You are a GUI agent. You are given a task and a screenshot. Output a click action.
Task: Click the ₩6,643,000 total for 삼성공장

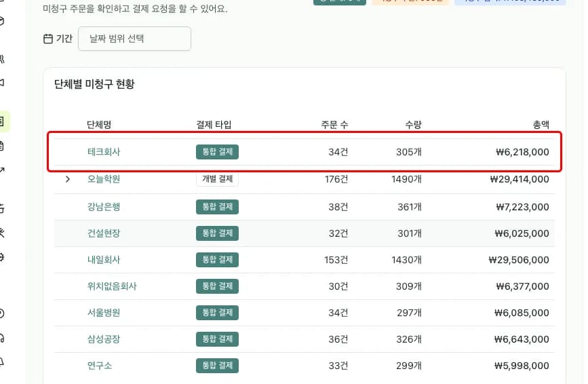tap(522, 339)
